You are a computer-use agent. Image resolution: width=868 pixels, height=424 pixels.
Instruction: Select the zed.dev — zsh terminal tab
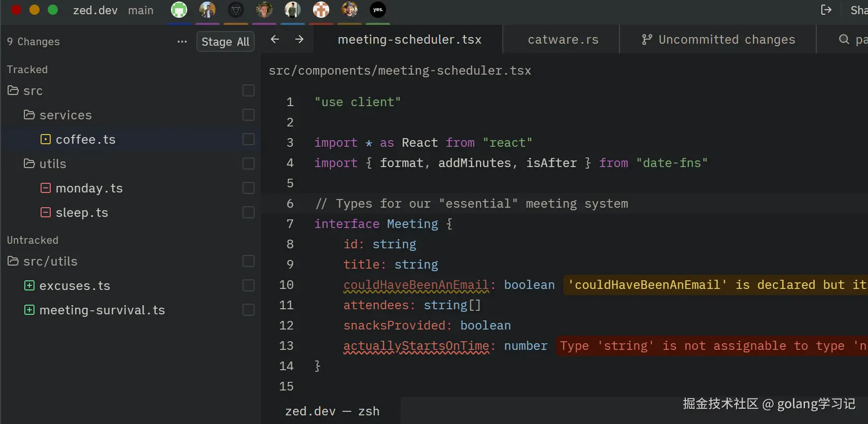[332, 411]
